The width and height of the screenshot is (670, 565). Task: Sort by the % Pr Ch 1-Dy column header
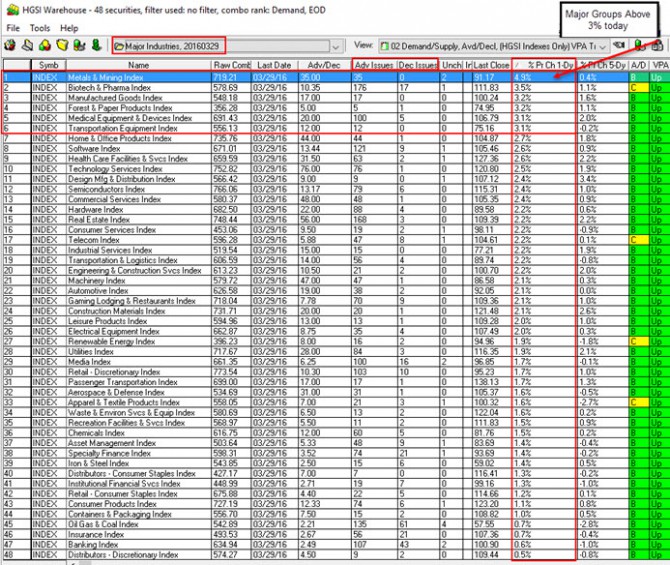click(544, 65)
